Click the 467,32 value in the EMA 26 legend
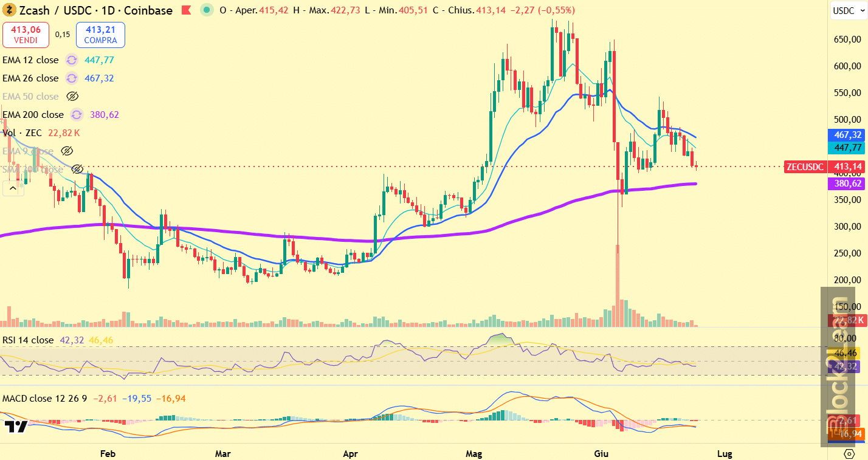This screenshot has height=460, width=868. tap(100, 78)
